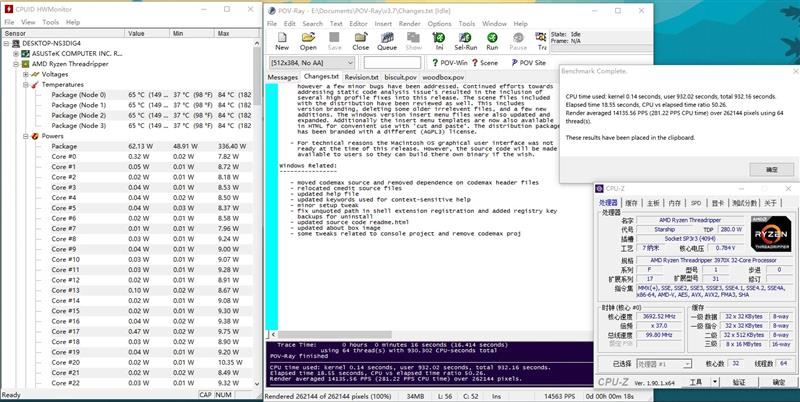Switch to CPU-Z 内存 tab

click(x=674, y=203)
